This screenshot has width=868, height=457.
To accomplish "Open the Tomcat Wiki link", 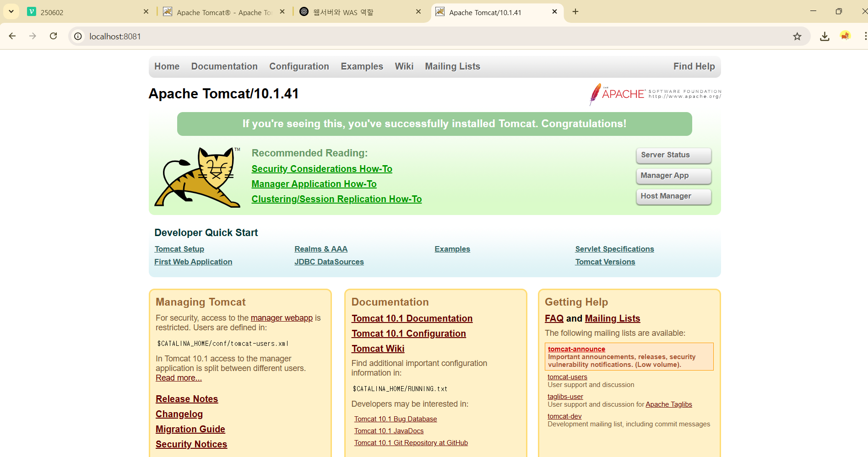I will (378, 349).
